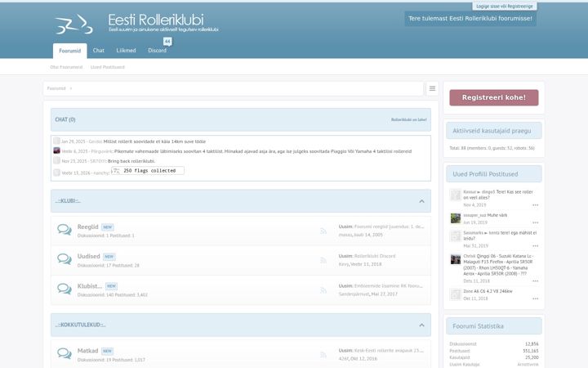Click the Discord notification badge 44
The height and width of the screenshot is (368, 588).
167,42
